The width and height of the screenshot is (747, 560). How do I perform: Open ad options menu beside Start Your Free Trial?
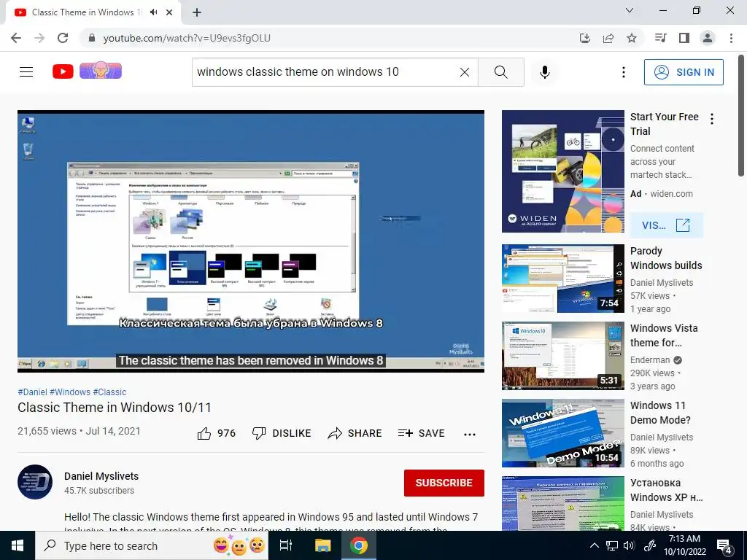[712, 119]
